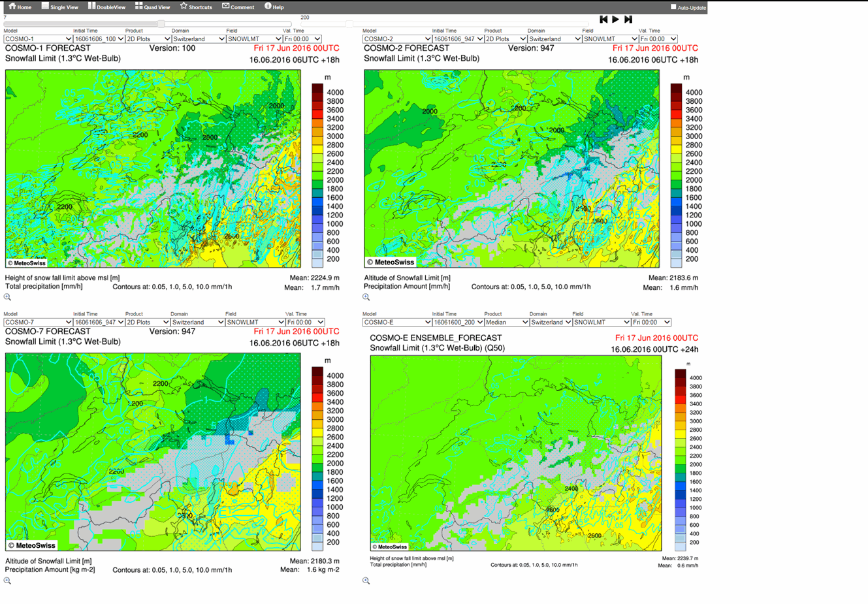Open the Help info menu
This screenshot has height=604, width=868.
[x=274, y=7]
